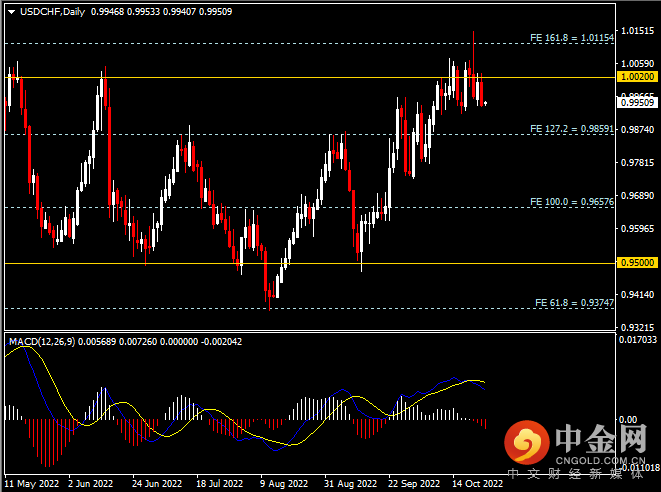Click the FE 161.8 = 1.01154 label
Image resolution: width=661 pixels, height=492 pixels.
(572, 38)
